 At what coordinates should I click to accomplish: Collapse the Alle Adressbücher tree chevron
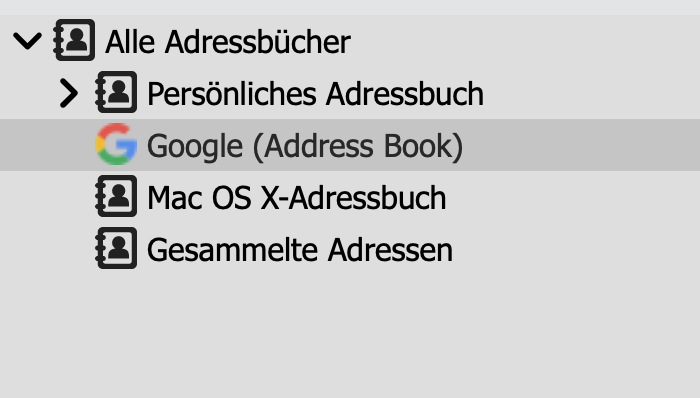(28, 41)
